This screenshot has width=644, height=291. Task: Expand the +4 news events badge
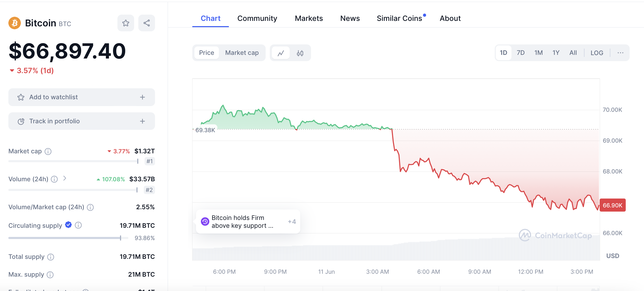[292, 222]
